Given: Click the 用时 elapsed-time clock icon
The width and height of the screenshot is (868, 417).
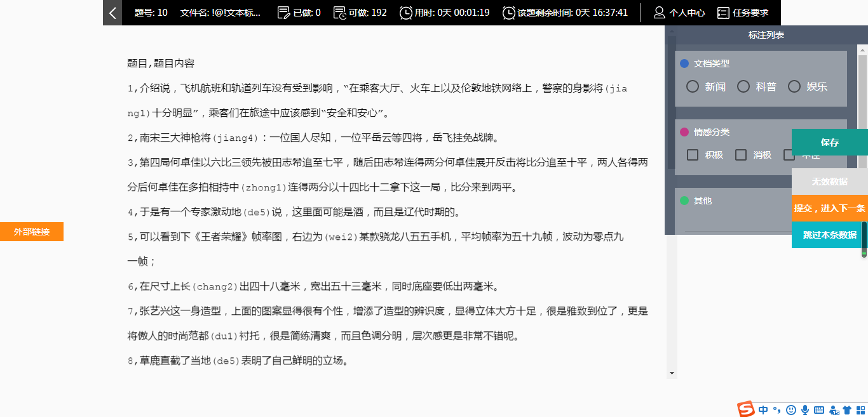Looking at the screenshot, I should 405,13.
